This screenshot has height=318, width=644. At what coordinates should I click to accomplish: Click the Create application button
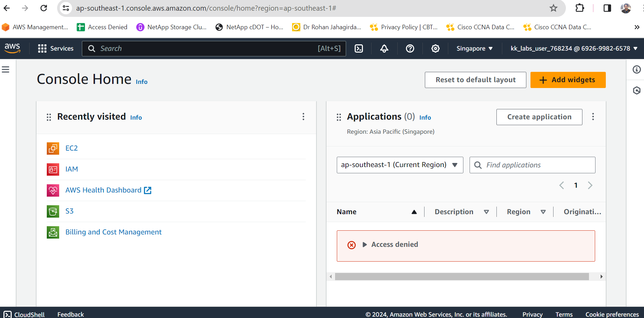539,117
